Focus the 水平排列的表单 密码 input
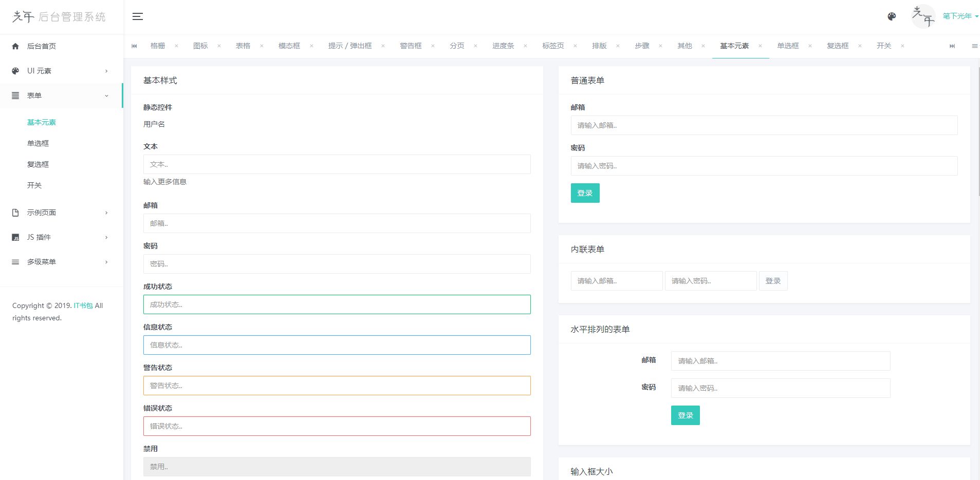The height and width of the screenshot is (480, 980). (780, 388)
